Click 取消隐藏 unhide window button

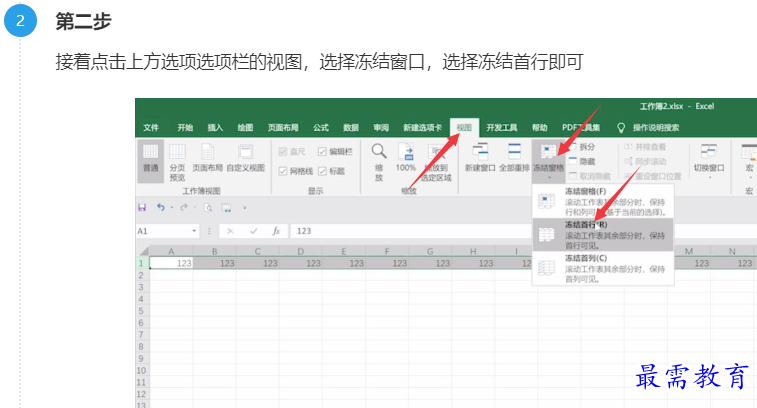[x=589, y=176]
